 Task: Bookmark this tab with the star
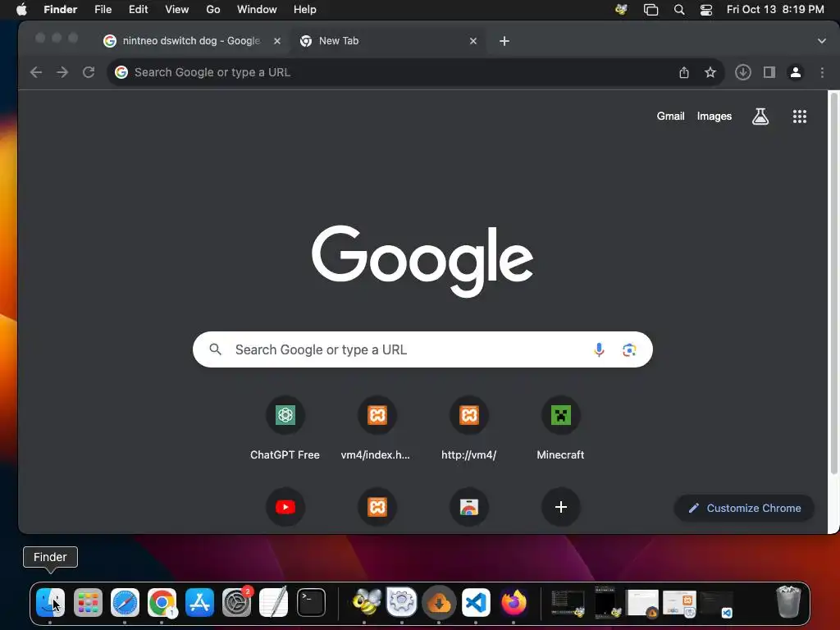(710, 72)
